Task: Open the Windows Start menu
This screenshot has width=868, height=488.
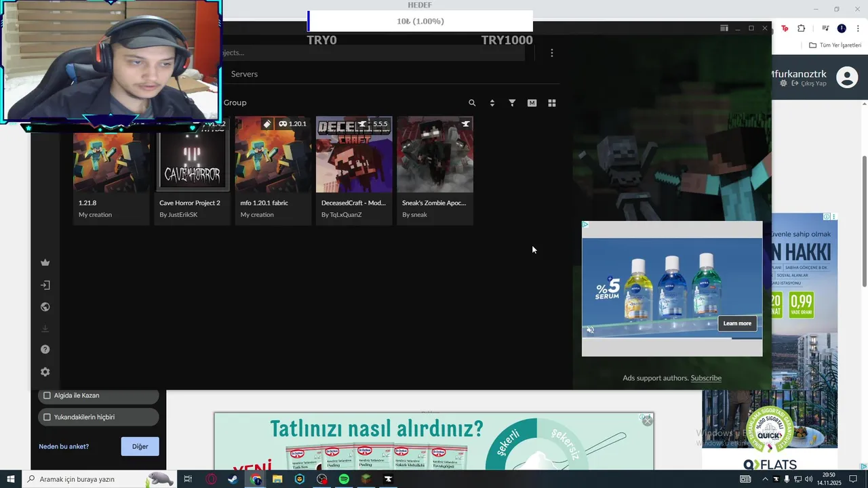Action: click(x=11, y=479)
